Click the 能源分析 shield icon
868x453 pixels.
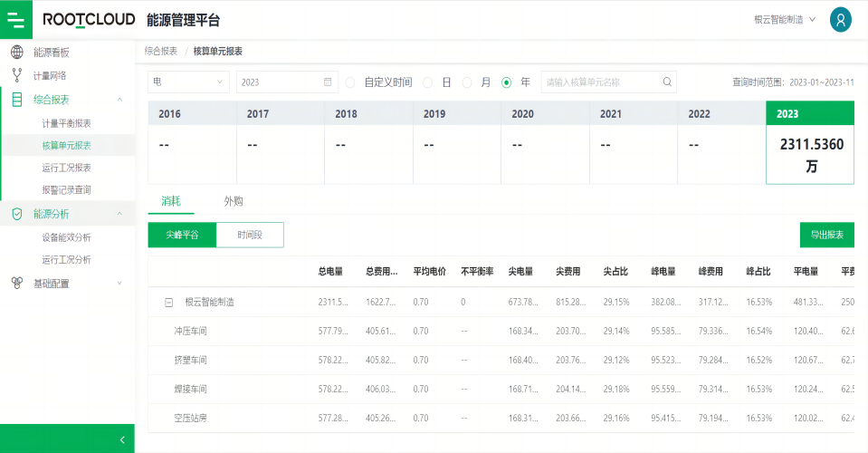pos(16,214)
